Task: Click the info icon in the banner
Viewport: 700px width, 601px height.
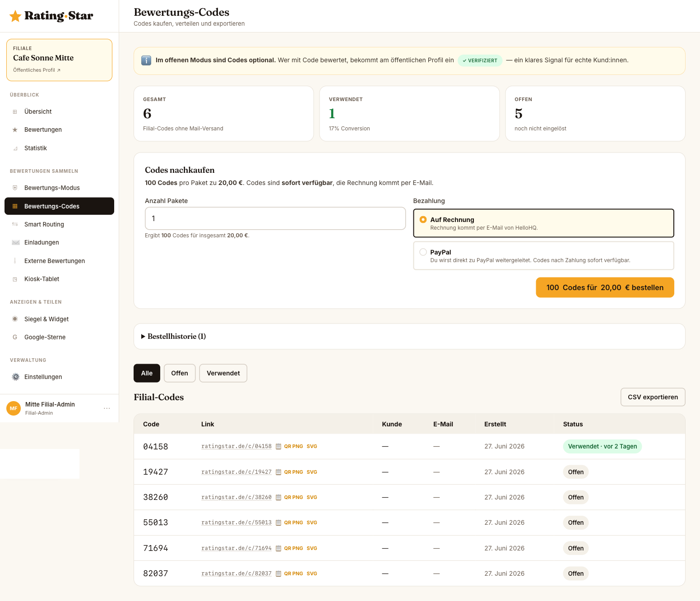Action: pyautogui.click(x=146, y=60)
